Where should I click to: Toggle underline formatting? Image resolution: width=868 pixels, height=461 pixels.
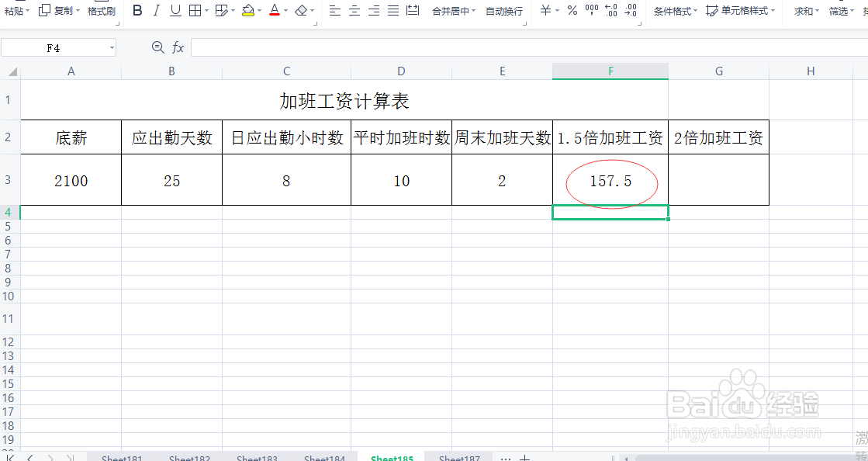tap(175, 11)
